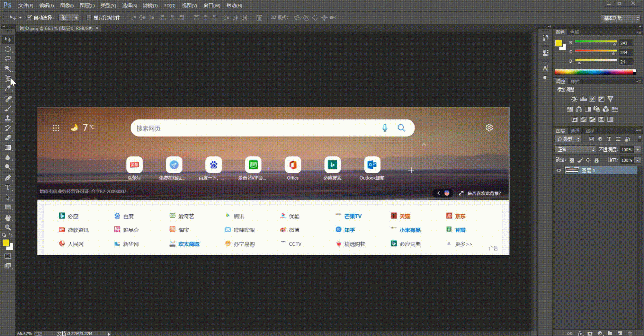Select the Lasso tool
The height and width of the screenshot is (336, 644).
coord(8,59)
